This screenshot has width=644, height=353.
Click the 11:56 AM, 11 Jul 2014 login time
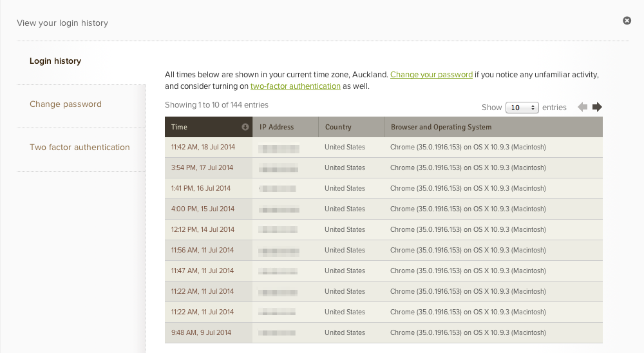coord(203,251)
